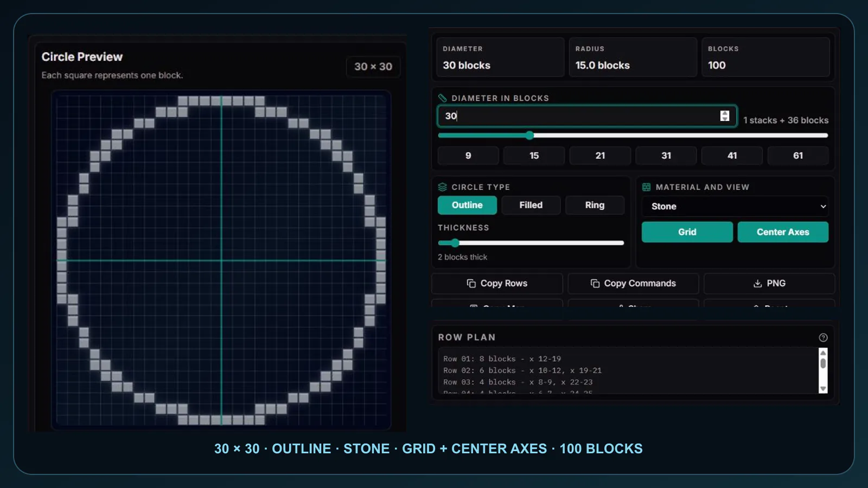Click the Diameter '30 blocks' stat

point(500,57)
